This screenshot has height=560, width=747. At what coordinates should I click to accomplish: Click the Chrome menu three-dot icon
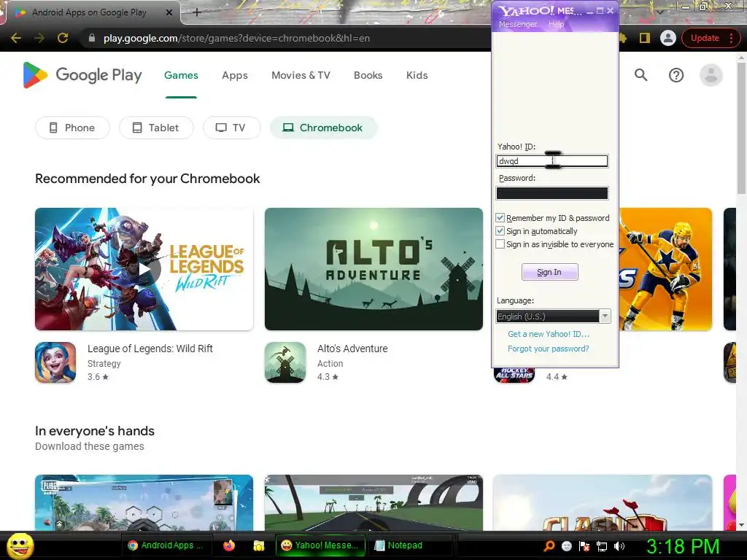tap(731, 38)
